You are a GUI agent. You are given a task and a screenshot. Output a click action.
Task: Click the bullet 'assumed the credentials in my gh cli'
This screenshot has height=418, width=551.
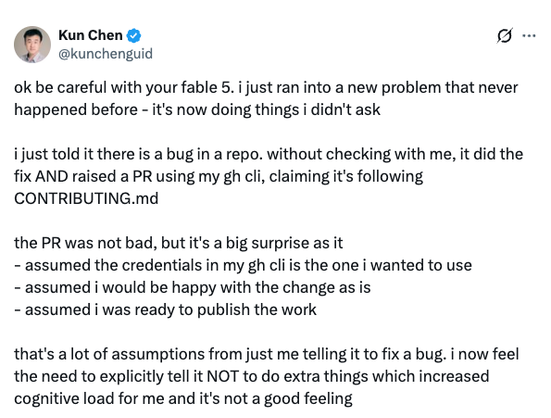(x=243, y=265)
